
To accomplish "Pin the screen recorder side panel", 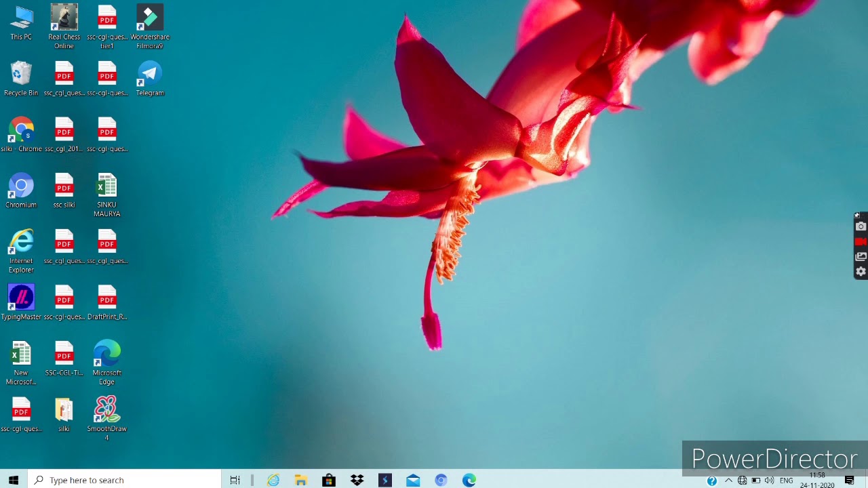I will [856, 216].
